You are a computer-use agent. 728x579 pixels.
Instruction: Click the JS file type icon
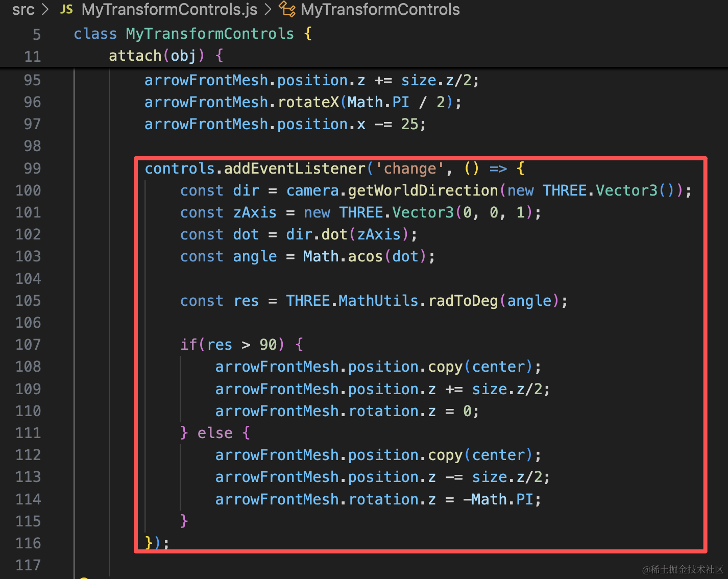66,9
